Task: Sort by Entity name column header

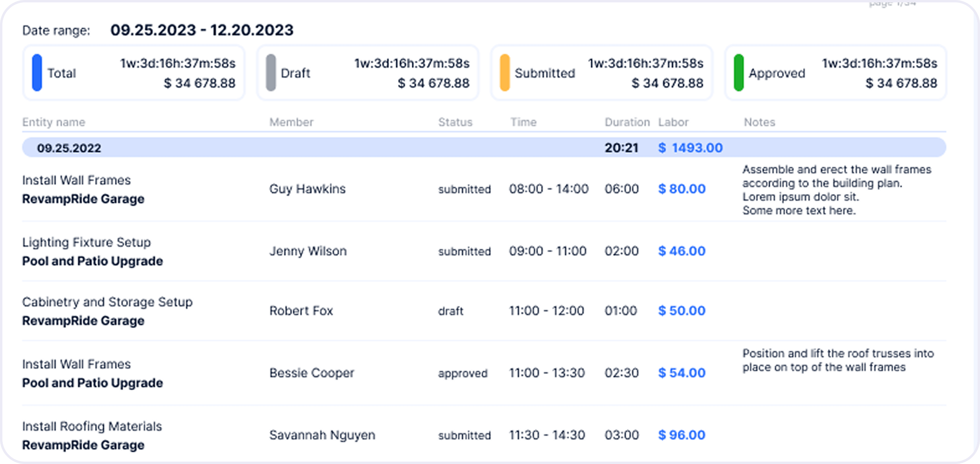Action: (54, 122)
